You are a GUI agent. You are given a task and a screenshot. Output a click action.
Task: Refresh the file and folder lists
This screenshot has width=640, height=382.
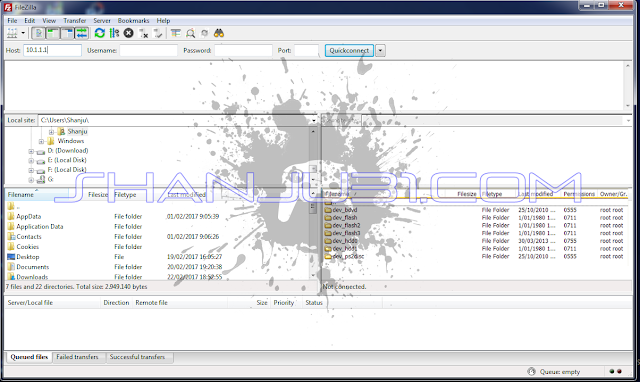click(100, 33)
